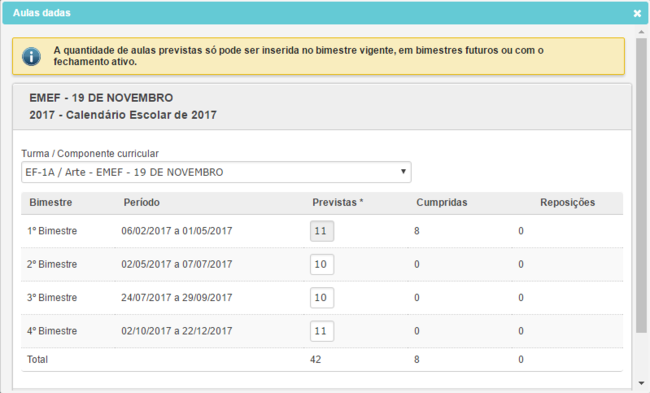Click the Cumpridas total value 8 in the Total row
Screen dimensions: 650x393
pos(417,359)
